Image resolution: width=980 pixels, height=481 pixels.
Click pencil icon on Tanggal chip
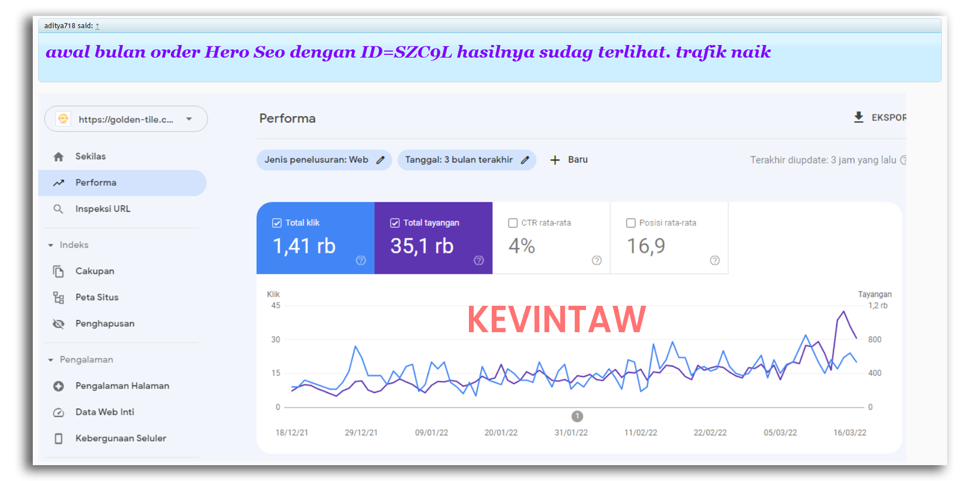coord(525,160)
